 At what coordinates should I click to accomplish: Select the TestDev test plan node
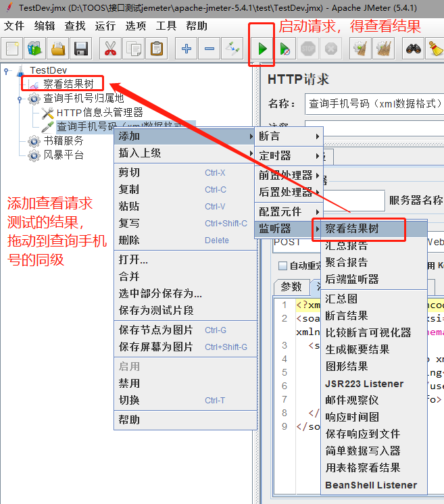[x=48, y=70]
